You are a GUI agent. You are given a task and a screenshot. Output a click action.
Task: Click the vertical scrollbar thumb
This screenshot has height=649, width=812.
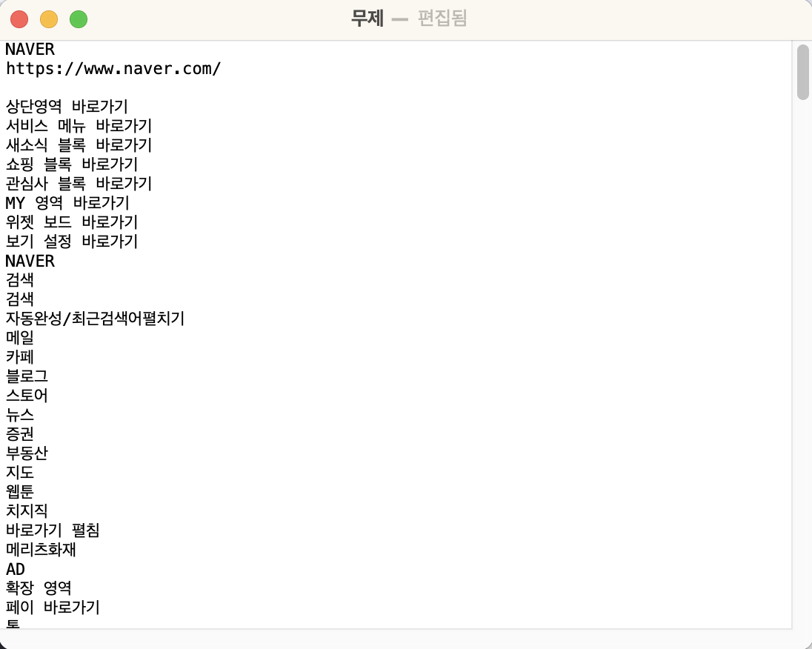(802, 72)
